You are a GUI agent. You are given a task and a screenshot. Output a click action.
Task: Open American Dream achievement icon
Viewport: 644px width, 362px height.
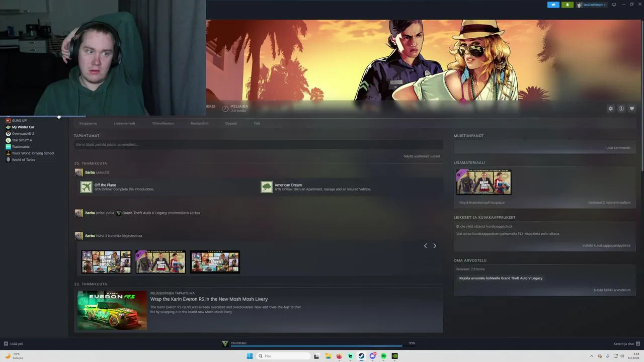[x=266, y=187]
